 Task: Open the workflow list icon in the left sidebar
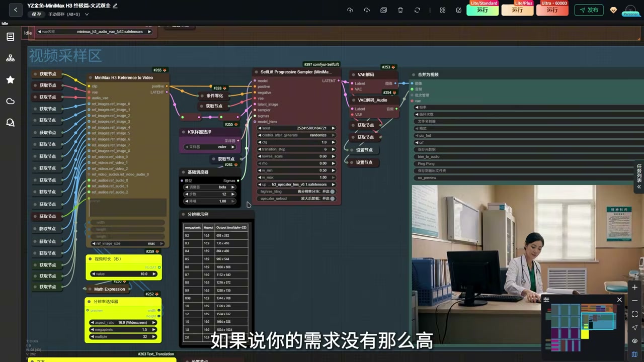10,37
